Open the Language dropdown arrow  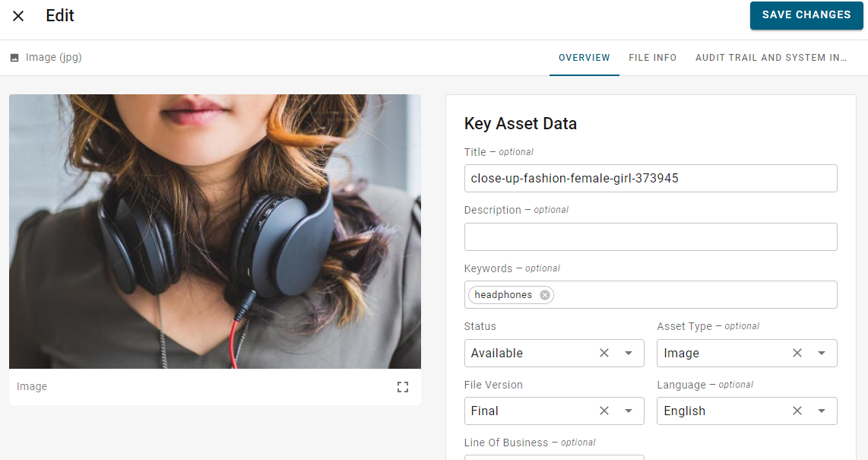click(x=822, y=411)
